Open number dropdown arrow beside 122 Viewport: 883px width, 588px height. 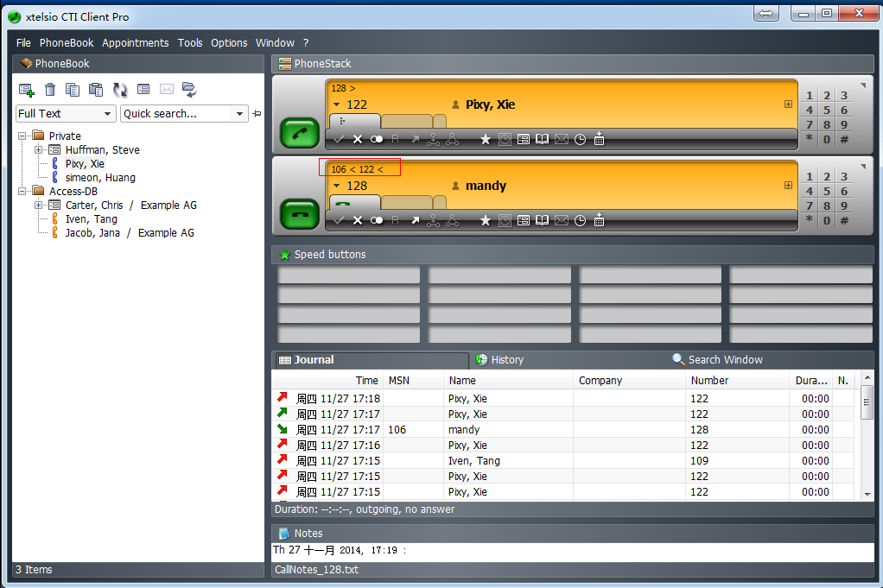pos(337,104)
